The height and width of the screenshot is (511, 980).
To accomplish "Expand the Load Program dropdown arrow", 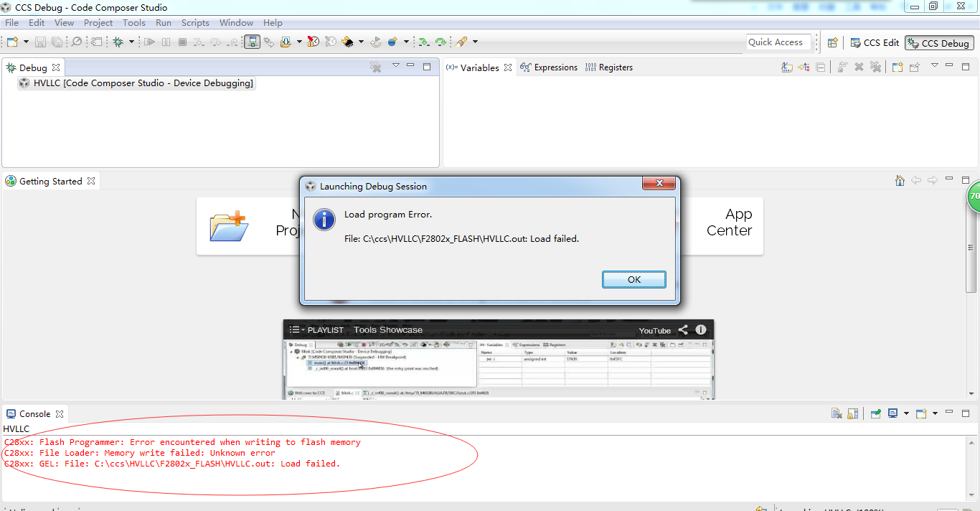I will (x=299, y=42).
